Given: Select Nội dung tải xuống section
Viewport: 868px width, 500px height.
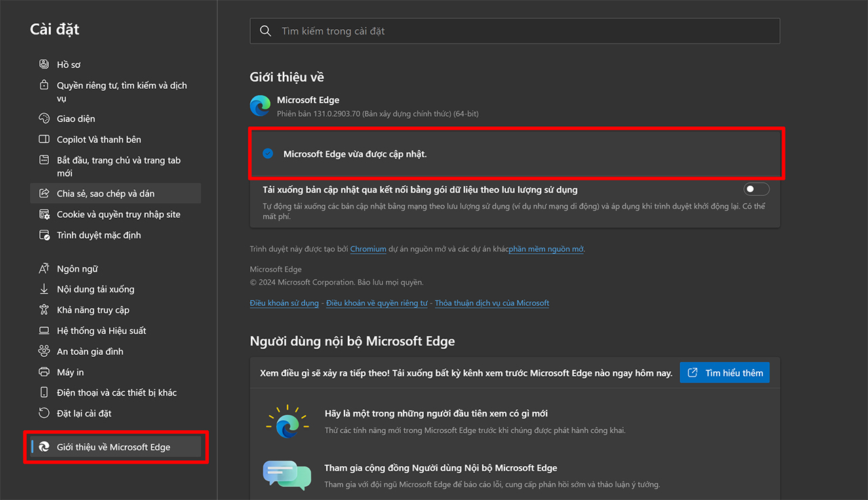Looking at the screenshot, I should click(115, 289).
